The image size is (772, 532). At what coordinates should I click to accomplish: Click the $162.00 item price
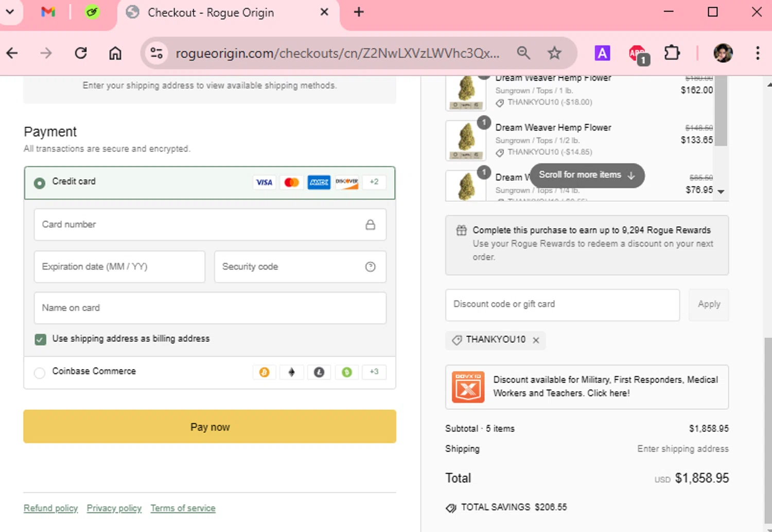pos(697,90)
